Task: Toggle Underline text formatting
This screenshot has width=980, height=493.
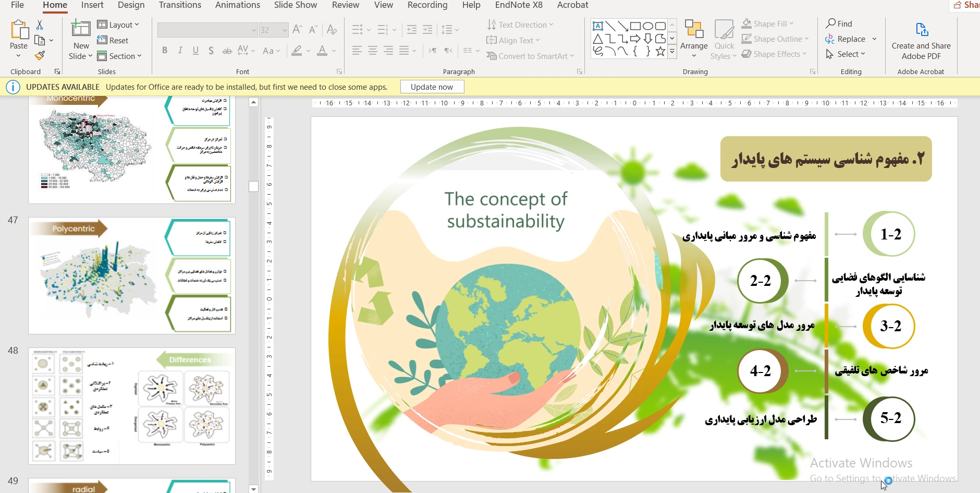Action: tap(195, 51)
